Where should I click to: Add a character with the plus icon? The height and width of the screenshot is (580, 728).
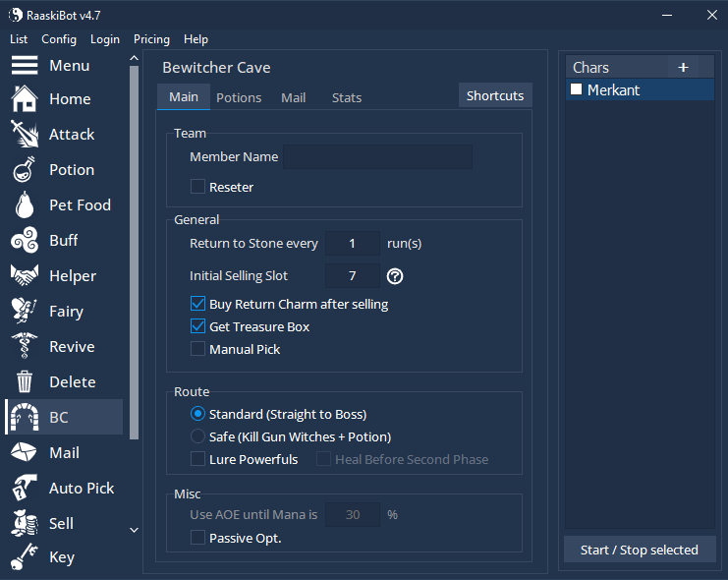pos(683,68)
